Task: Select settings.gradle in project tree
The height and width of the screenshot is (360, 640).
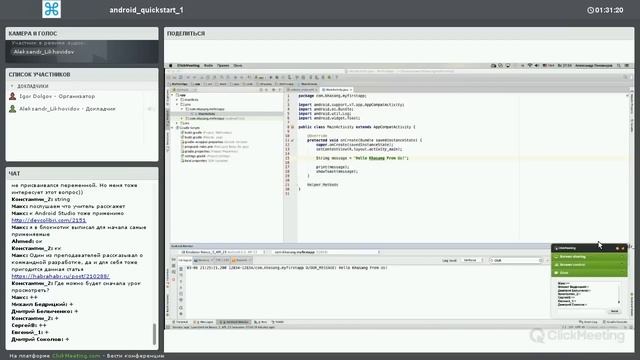Action: [x=206, y=156]
